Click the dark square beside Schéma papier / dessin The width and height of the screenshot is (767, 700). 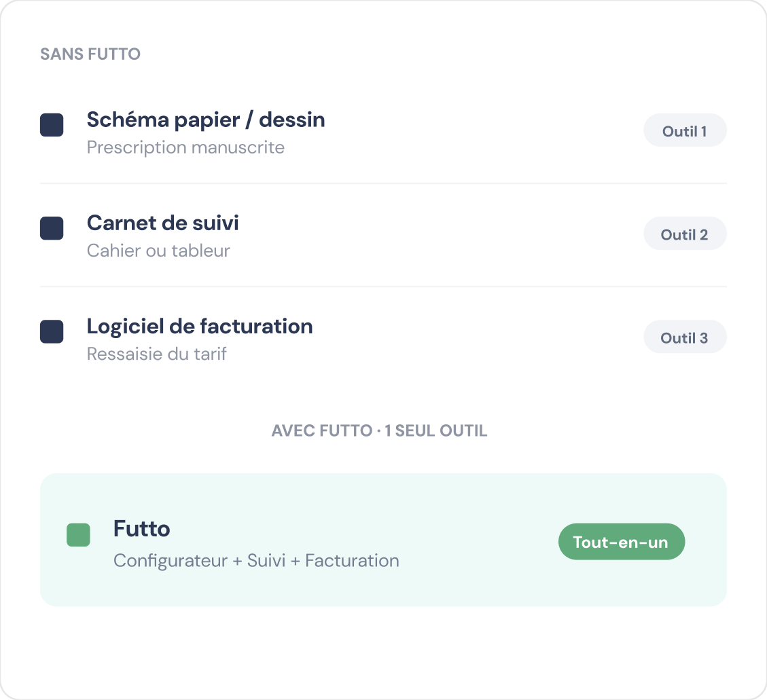[x=52, y=125]
